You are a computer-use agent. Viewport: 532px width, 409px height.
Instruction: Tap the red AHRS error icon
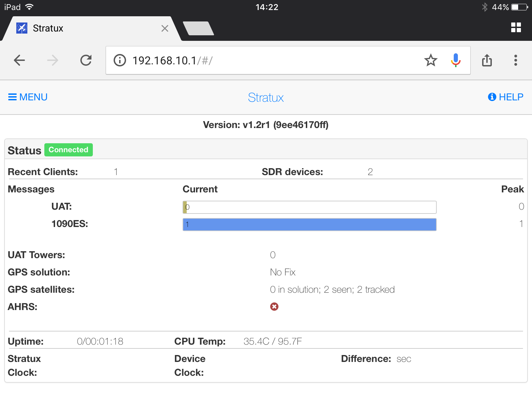[274, 307]
